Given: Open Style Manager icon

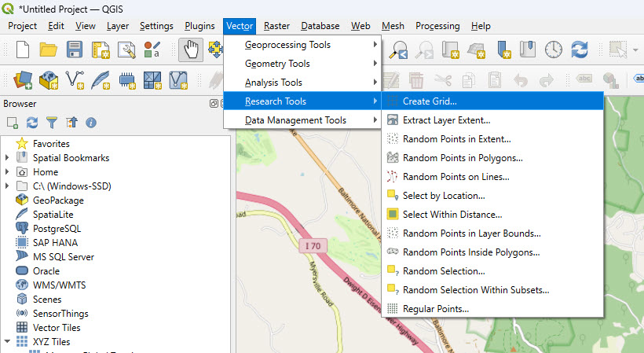Looking at the screenshot, I should click(152, 50).
